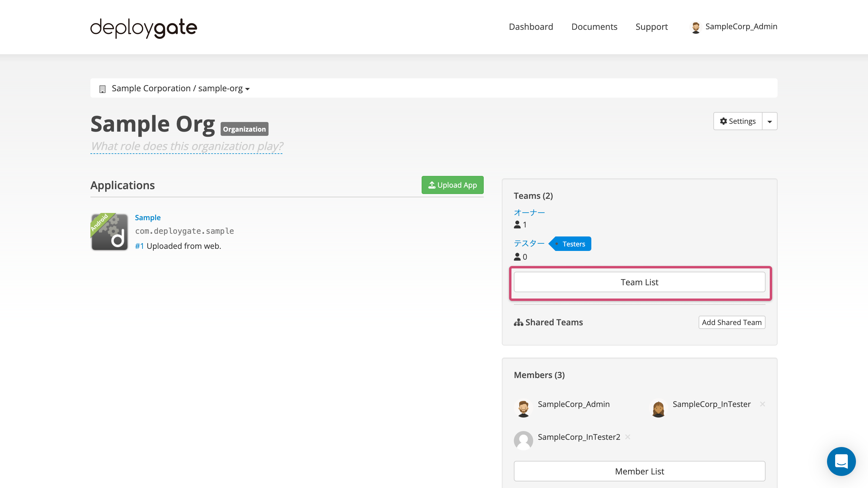
Task: Click the Sample app thumbnail
Action: click(x=108, y=231)
